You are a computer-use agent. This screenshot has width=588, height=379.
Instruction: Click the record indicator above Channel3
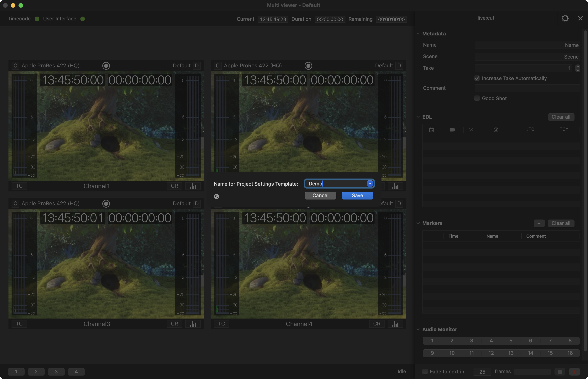click(x=106, y=204)
